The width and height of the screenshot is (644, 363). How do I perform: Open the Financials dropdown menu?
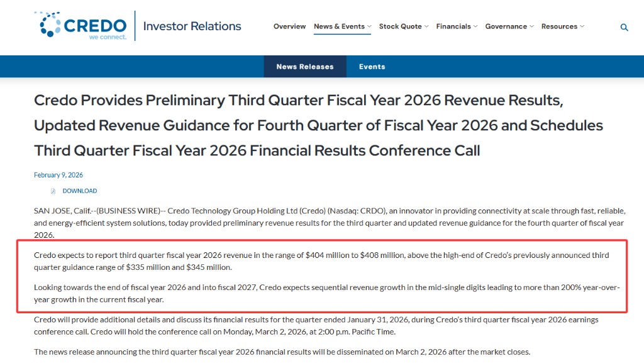click(x=457, y=26)
